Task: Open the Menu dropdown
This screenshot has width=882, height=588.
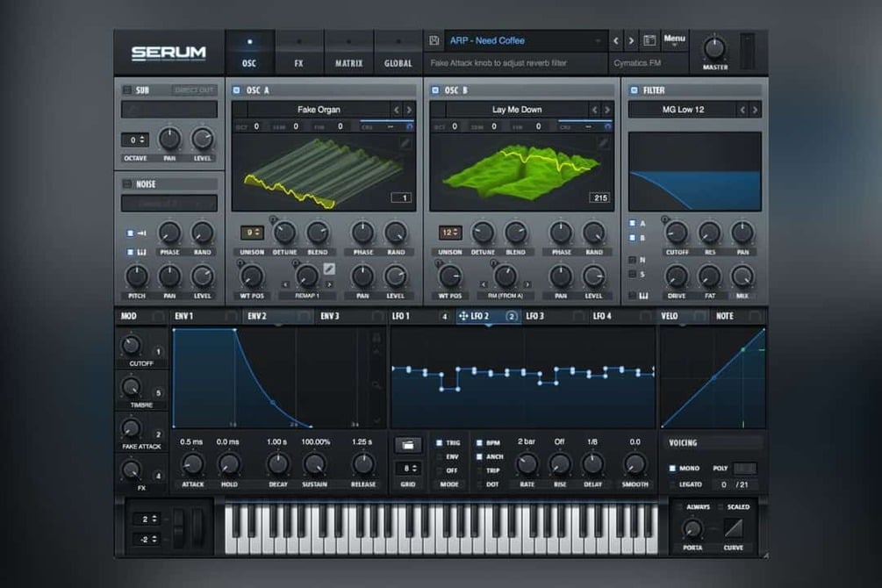Action: click(674, 39)
